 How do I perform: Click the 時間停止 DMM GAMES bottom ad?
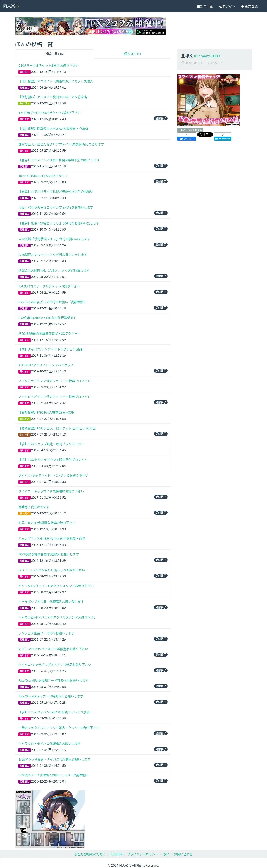(x=50, y=819)
